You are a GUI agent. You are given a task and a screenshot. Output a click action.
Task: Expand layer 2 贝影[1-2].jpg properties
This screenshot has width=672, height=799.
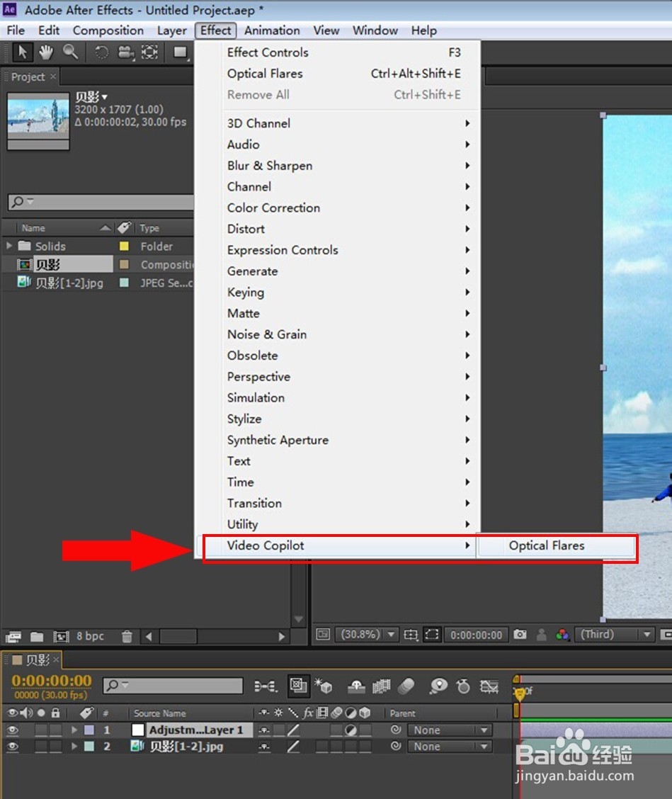(74, 747)
